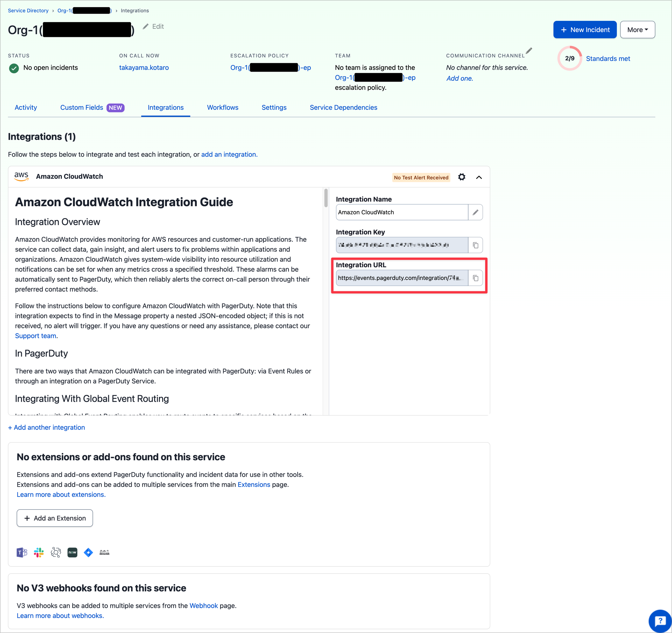Collapse the Amazon CloudWatch integration panel

[x=479, y=177]
